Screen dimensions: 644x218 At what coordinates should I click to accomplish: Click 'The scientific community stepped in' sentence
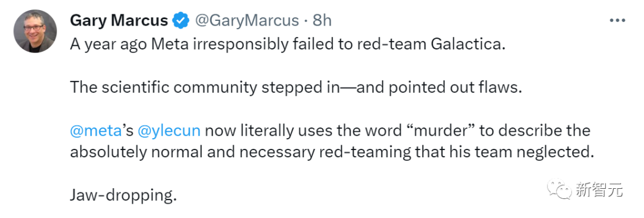tap(205, 88)
